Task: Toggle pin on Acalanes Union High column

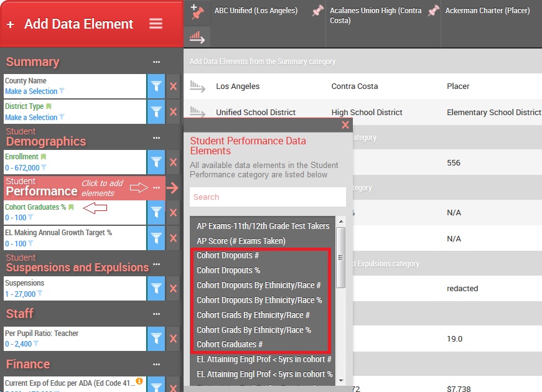Action: point(435,11)
